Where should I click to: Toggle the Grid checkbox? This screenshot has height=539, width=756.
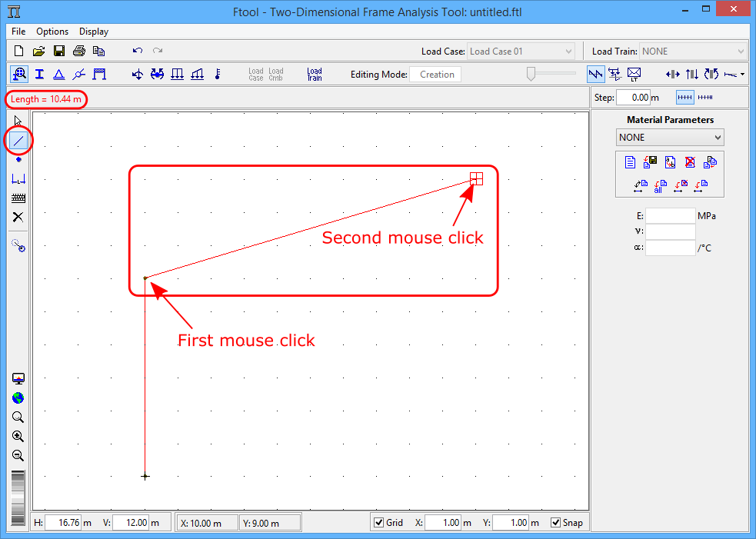(x=378, y=523)
